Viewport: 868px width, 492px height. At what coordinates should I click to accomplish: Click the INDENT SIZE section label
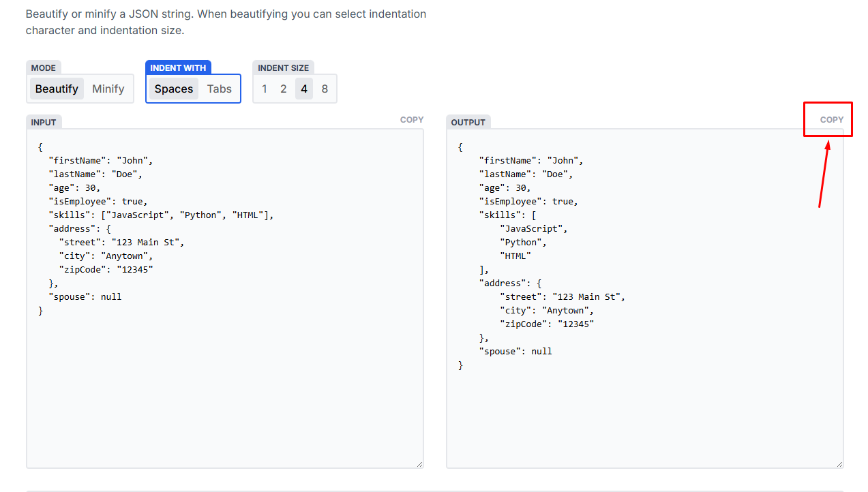pos(283,67)
